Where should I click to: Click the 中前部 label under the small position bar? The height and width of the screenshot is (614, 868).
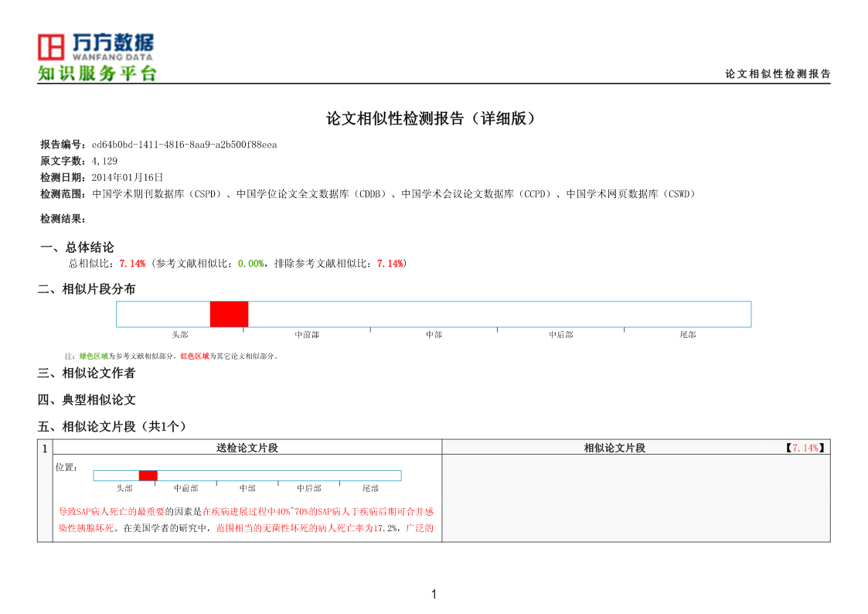186,488
